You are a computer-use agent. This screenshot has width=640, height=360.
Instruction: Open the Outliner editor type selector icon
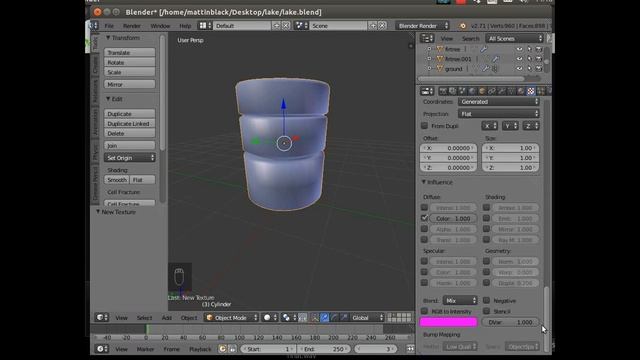(427, 38)
